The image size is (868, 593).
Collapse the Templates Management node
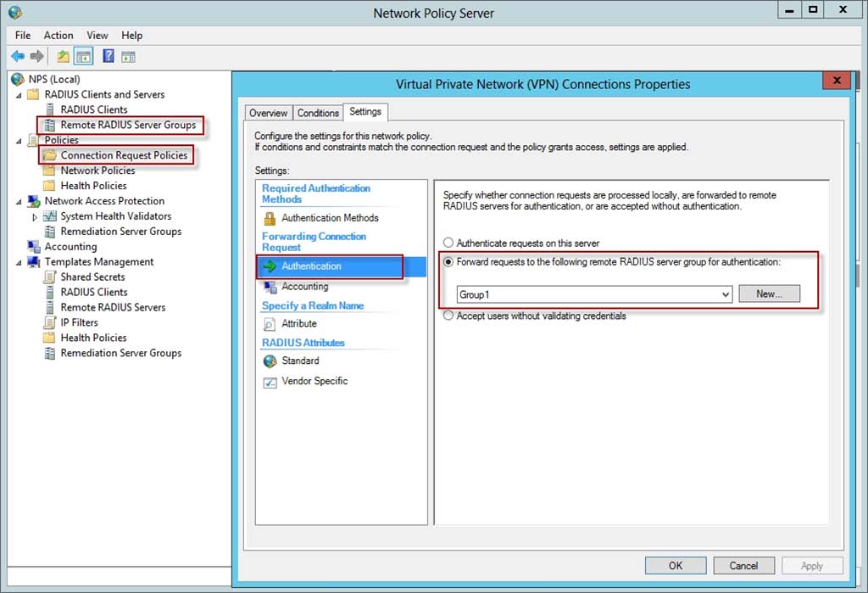(x=19, y=263)
